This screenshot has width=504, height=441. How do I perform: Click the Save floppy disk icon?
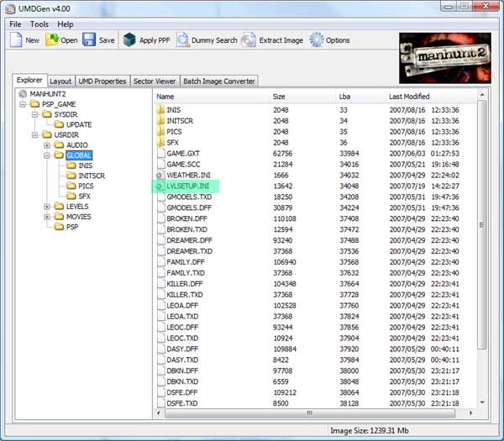(89, 39)
